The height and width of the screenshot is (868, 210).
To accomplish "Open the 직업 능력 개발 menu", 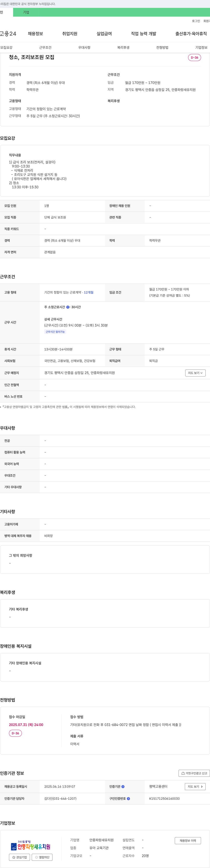I will tap(143, 34).
